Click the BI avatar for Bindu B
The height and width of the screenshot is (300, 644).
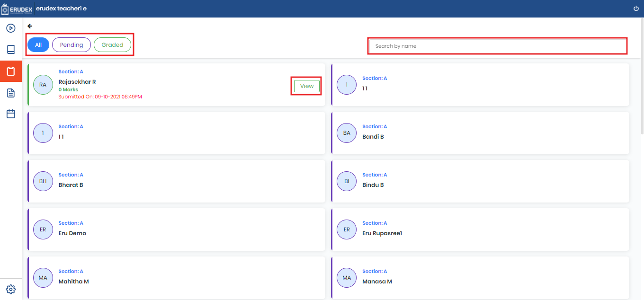pyautogui.click(x=347, y=181)
